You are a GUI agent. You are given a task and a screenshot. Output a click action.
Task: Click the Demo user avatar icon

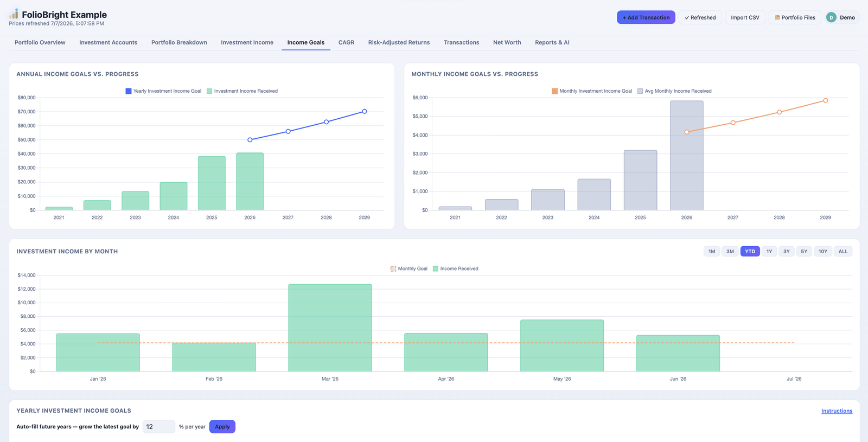click(x=831, y=17)
